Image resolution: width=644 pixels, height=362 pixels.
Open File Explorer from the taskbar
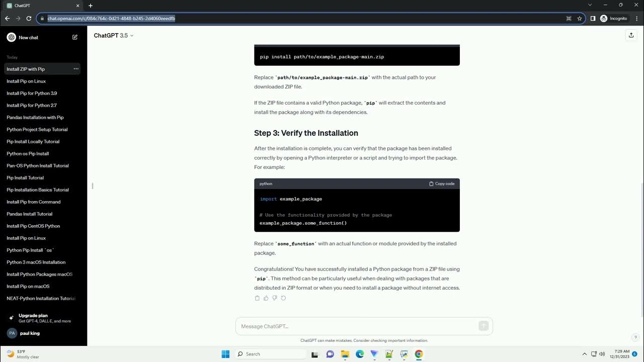tap(345, 354)
